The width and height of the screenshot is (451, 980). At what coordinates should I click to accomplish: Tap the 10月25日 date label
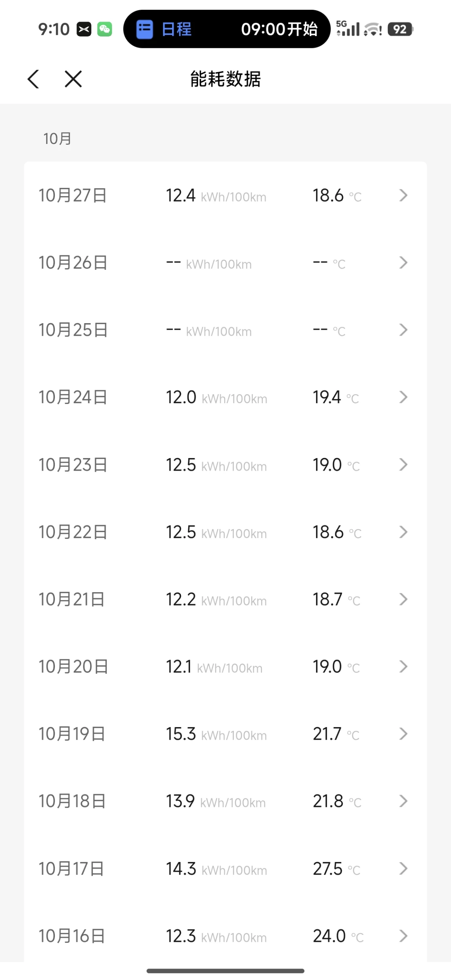coord(73,330)
